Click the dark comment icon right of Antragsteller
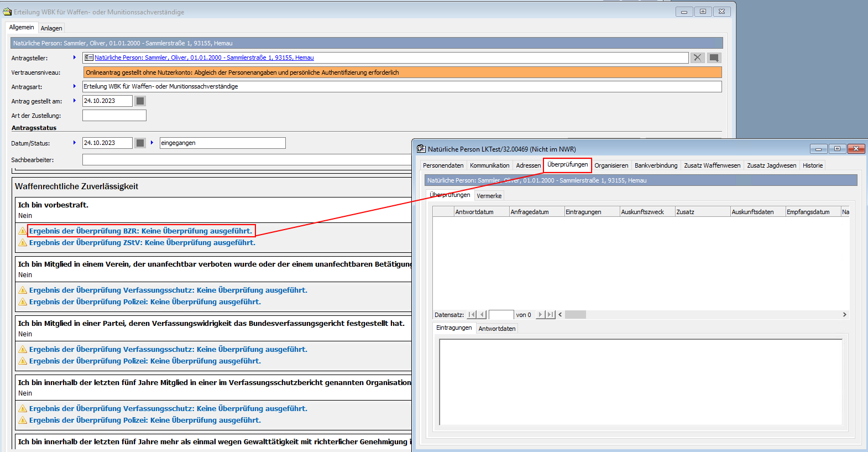Image resolution: width=868 pixels, height=452 pixels. coord(714,58)
